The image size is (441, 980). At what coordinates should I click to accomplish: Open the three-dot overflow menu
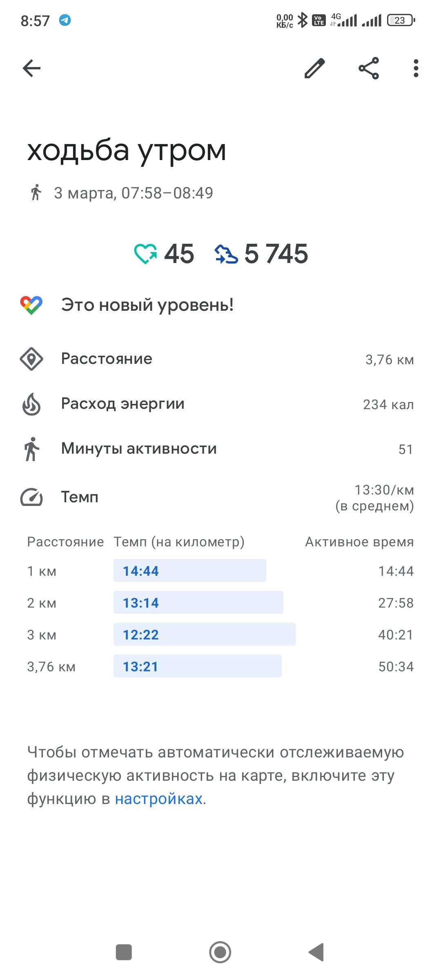(x=416, y=68)
